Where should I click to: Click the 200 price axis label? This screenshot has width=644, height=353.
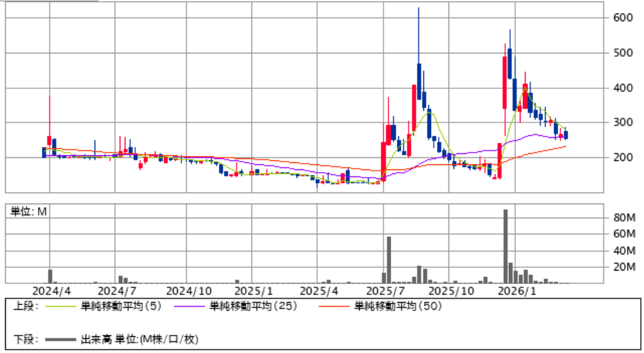pyautogui.click(x=620, y=158)
